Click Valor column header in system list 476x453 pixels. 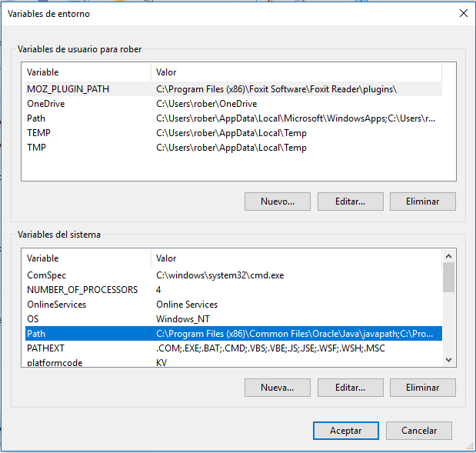coord(296,258)
